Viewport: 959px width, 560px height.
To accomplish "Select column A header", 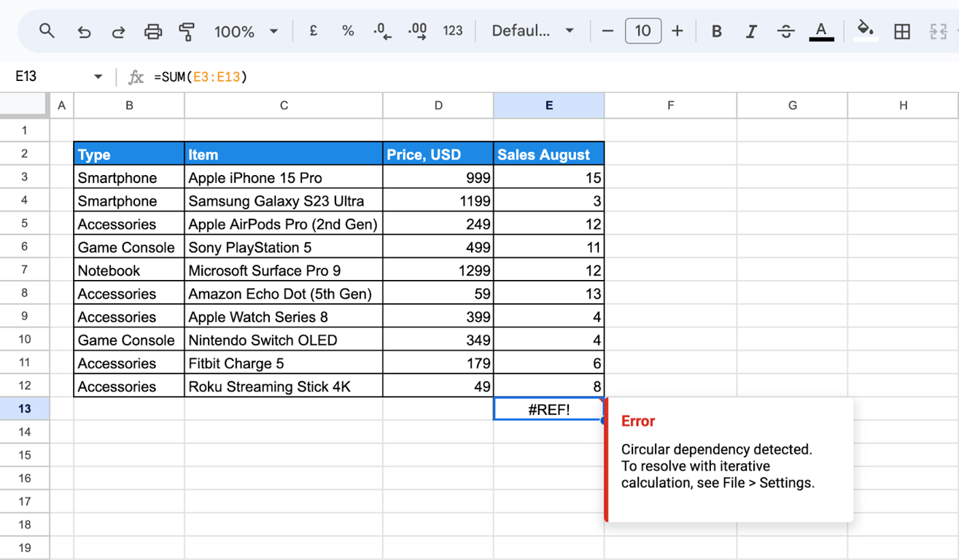I will tap(61, 106).
